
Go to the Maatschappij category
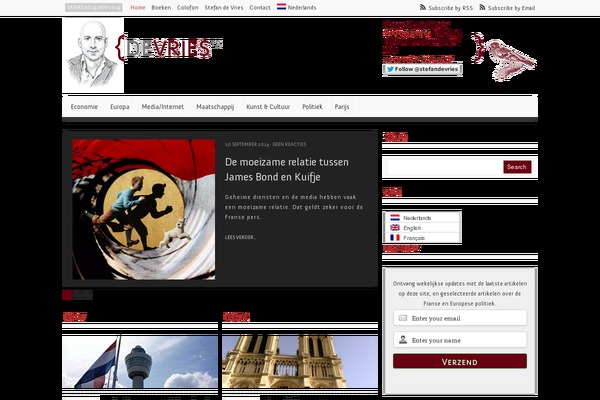click(215, 107)
